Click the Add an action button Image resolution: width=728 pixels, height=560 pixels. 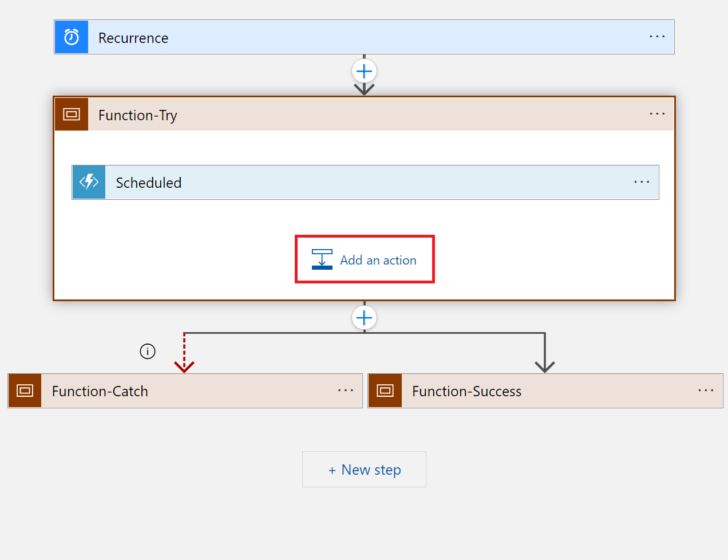coord(365,259)
